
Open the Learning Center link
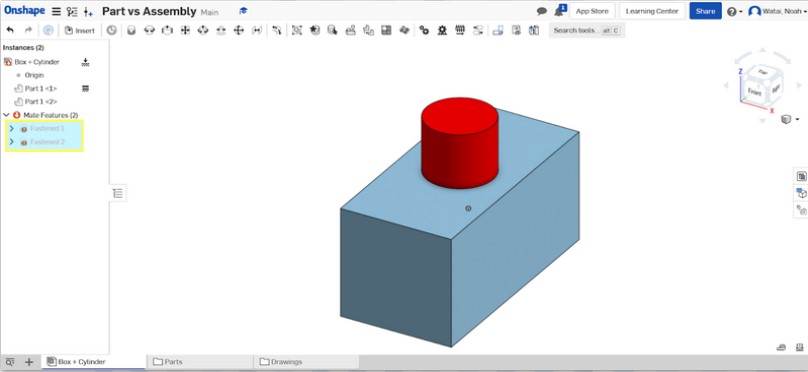tap(652, 11)
